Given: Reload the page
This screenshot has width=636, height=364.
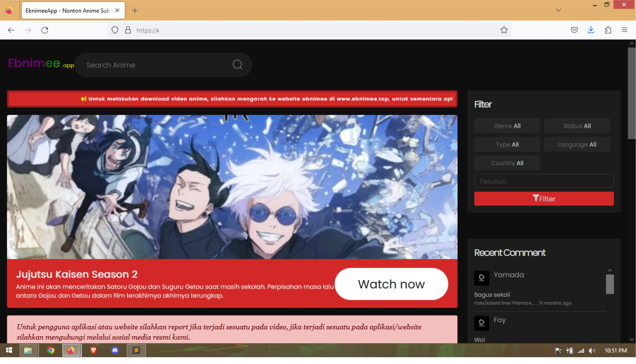Looking at the screenshot, I should pos(45,30).
